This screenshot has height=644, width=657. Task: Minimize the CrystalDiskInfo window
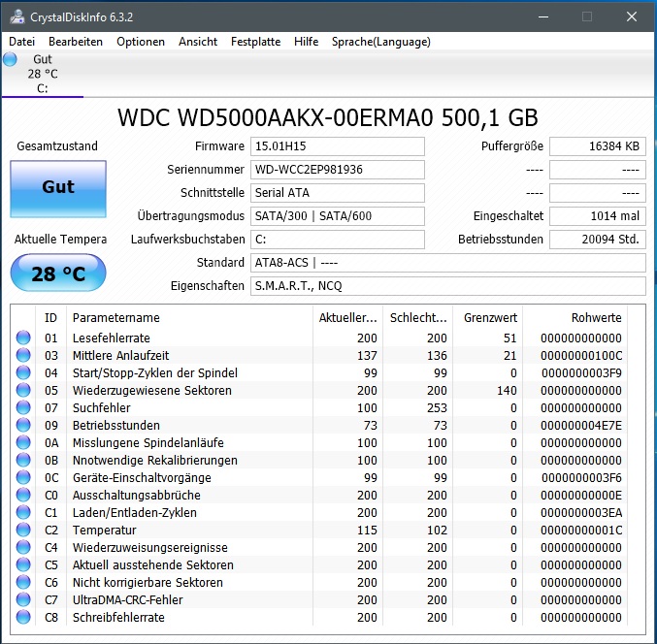(543, 16)
